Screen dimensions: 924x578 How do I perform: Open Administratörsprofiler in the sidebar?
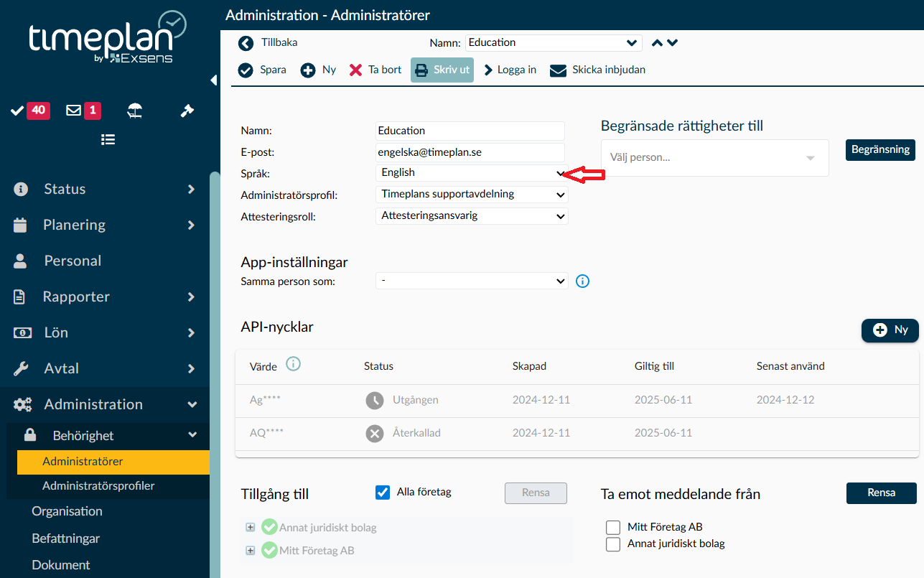pos(98,486)
